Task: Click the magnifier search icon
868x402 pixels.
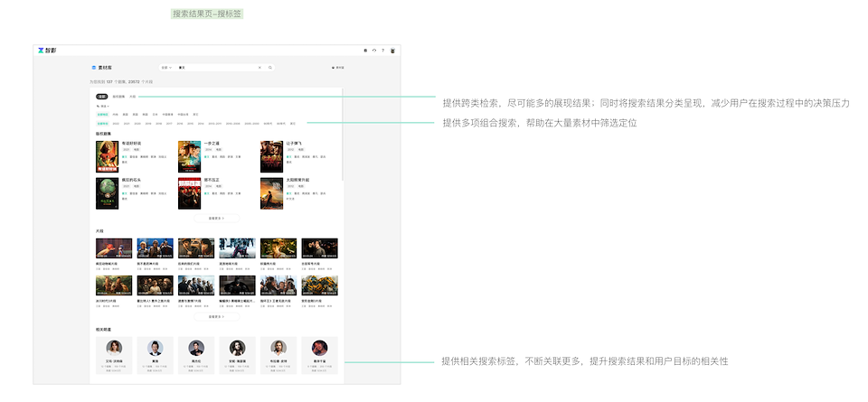Action: pyautogui.click(x=270, y=68)
